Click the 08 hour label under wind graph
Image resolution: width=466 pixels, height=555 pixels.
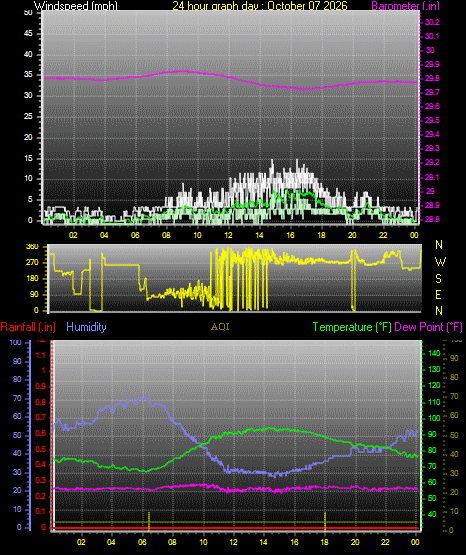(x=166, y=235)
